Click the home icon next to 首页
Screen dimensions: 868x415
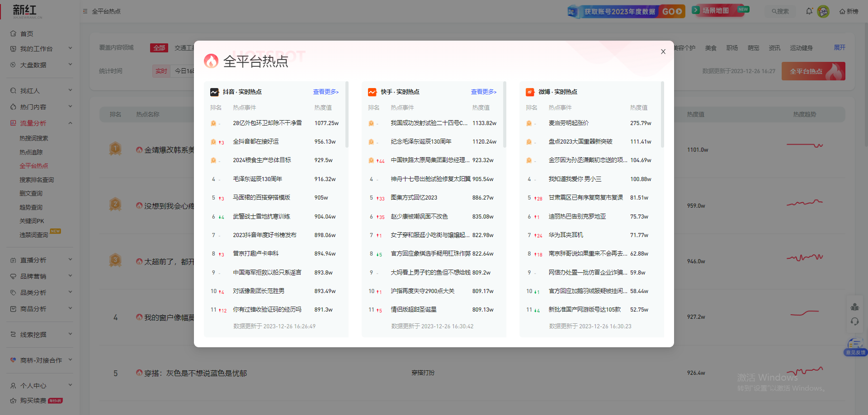(x=13, y=33)
